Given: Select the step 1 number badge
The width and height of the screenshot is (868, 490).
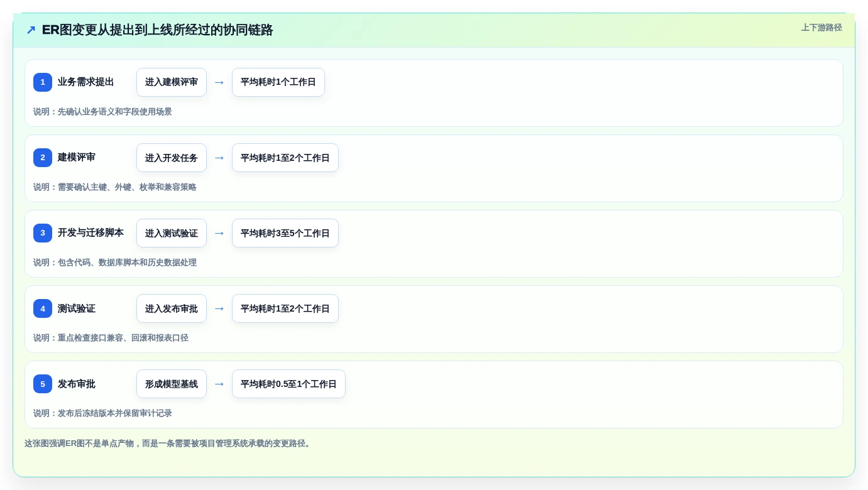Looking at the screenshot, I should [x=43, y=82].
